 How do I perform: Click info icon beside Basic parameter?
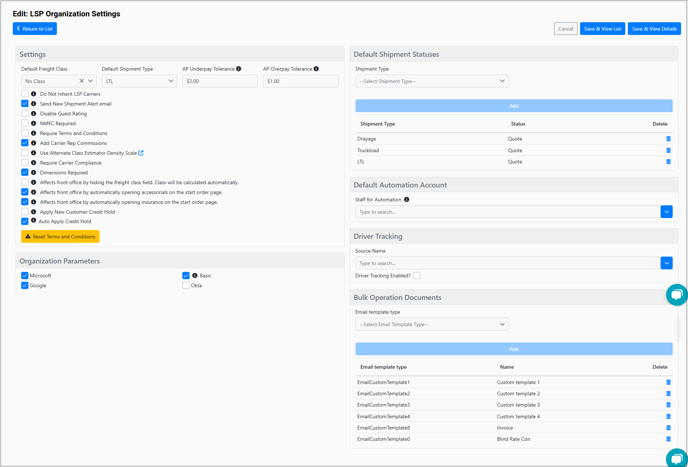click(x=195, y=276)
